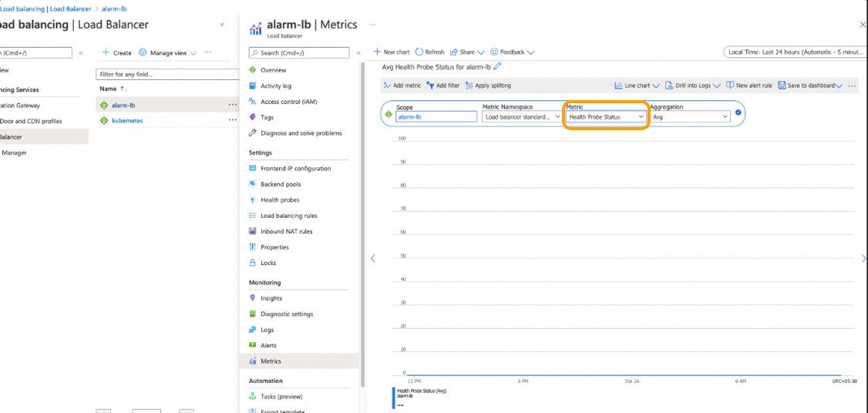Click the Alerts icon
868x413 pixels.
coord(252,345)
